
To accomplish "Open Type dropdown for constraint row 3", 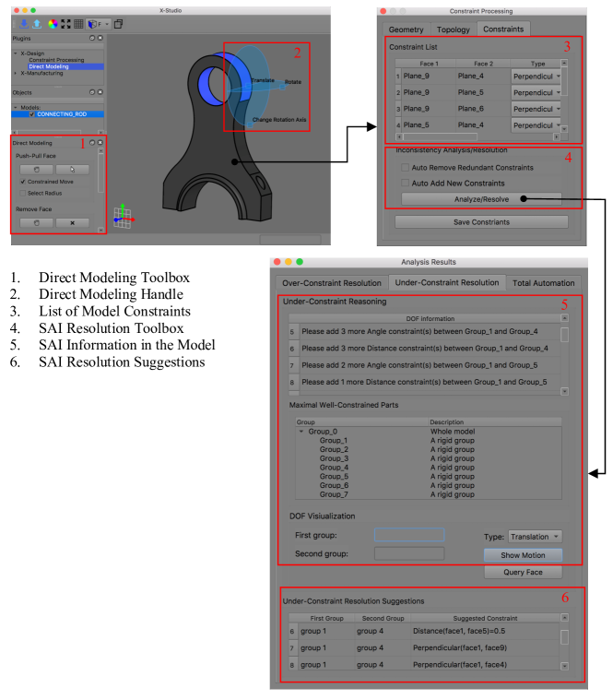I will [536, 109].
